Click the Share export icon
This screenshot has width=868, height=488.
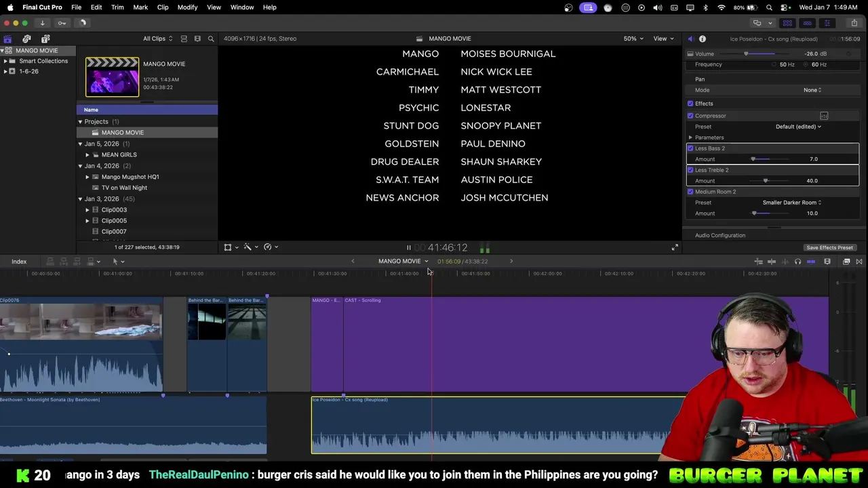point(854,23)
